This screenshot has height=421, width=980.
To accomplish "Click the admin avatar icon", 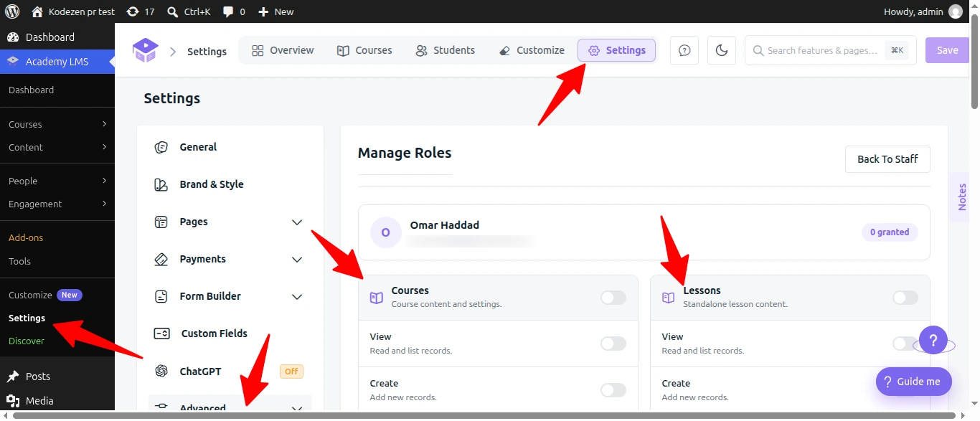I will (x=956, y=11).
